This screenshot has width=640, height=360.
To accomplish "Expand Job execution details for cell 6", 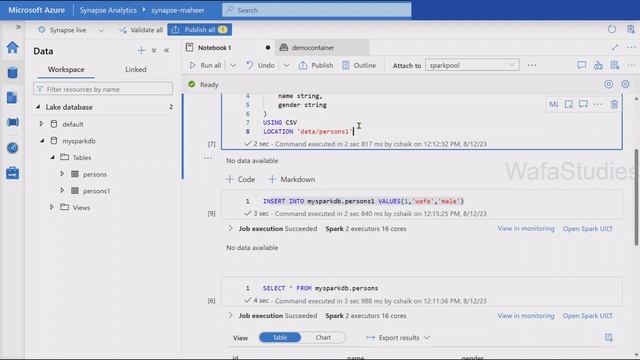I will [x=230, y=316].
